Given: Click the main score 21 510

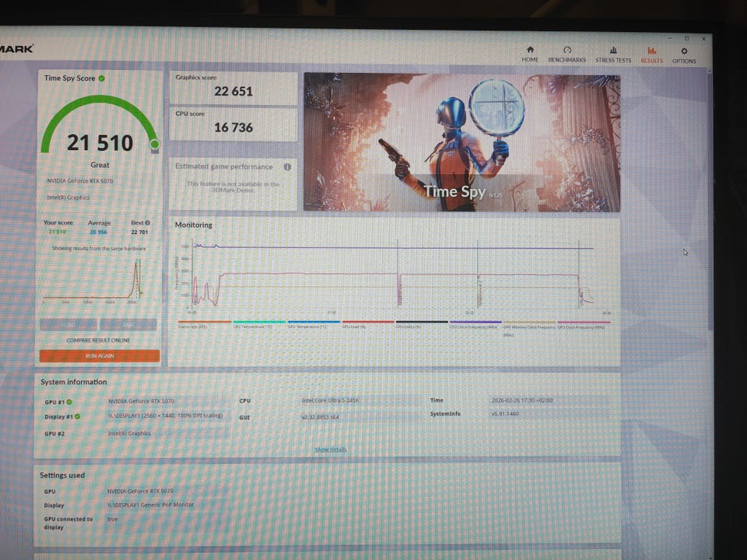Looking at the screenshot, I should point(100,143).
